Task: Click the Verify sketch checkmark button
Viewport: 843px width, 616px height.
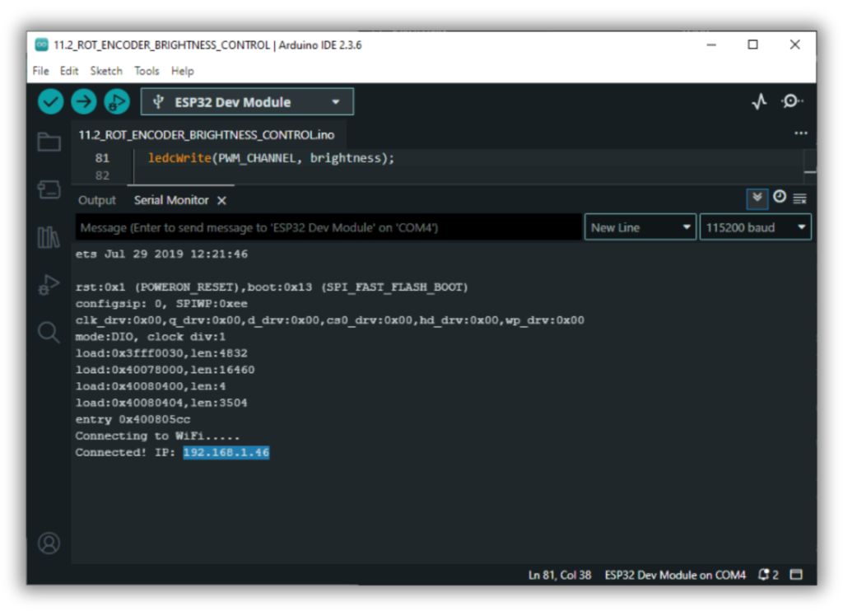Action: (50, 101)
